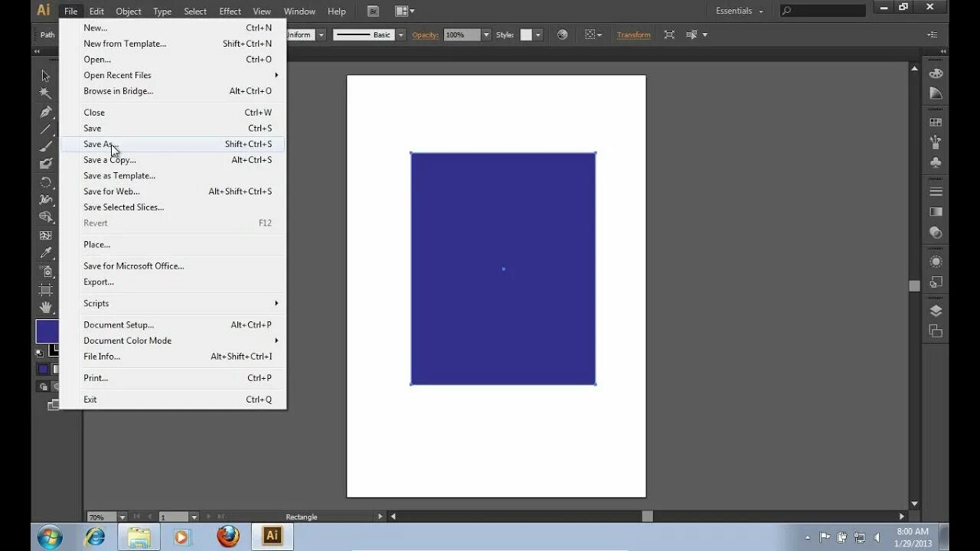The height and width of the screenshot is (551, 980).
Task: Open the Gradient panel icon
Action: pyautogui.click(x=936, y=212)
